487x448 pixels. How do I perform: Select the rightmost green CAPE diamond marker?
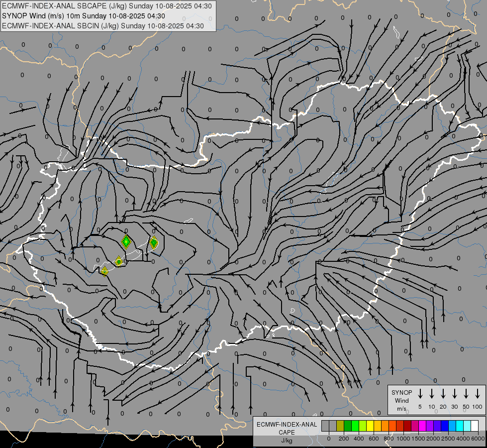[x=154, y=242]
